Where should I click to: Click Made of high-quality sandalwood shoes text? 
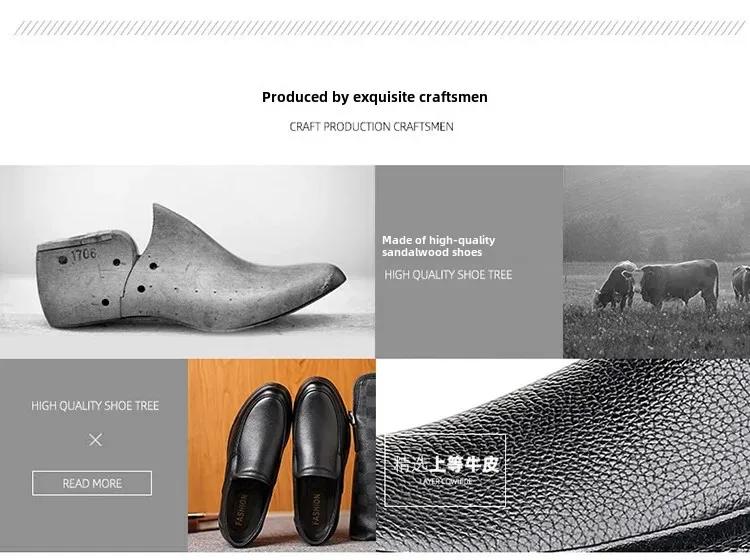(438, 246)
